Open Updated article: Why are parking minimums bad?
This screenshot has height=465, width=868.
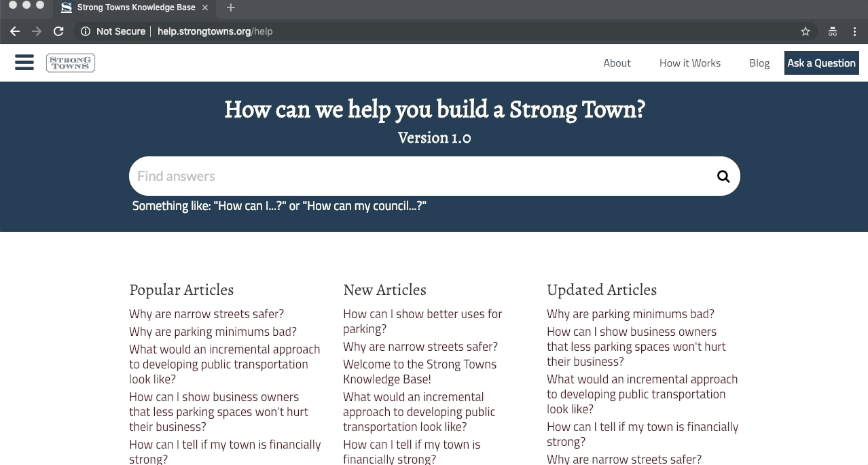click(x=630, y=313)
